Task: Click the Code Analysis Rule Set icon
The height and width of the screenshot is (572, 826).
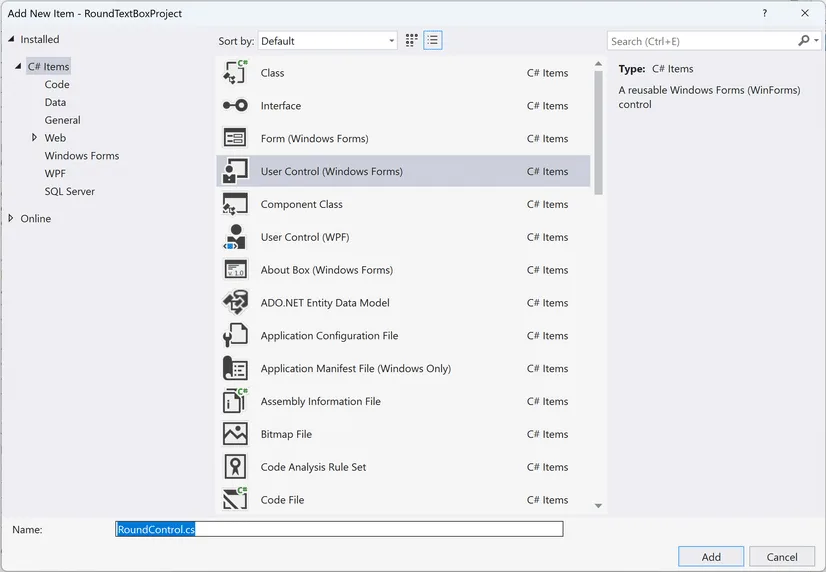Action: click(235, 467)
